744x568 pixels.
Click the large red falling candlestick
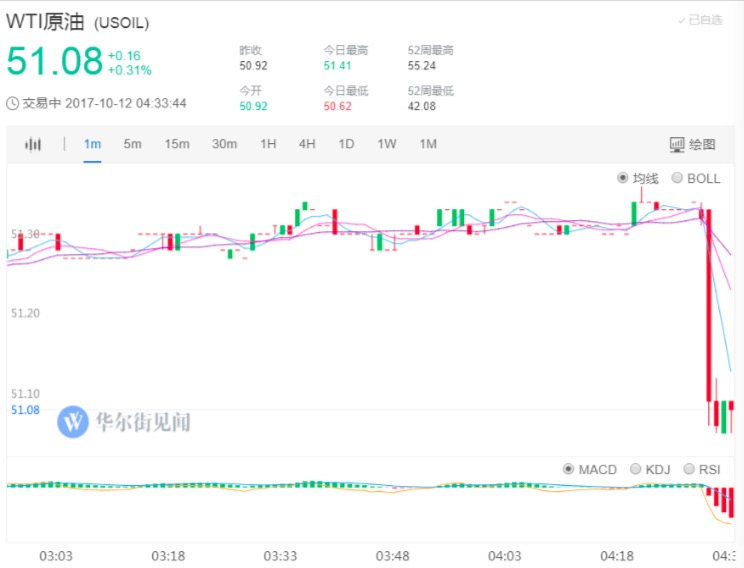pos(709,305)
